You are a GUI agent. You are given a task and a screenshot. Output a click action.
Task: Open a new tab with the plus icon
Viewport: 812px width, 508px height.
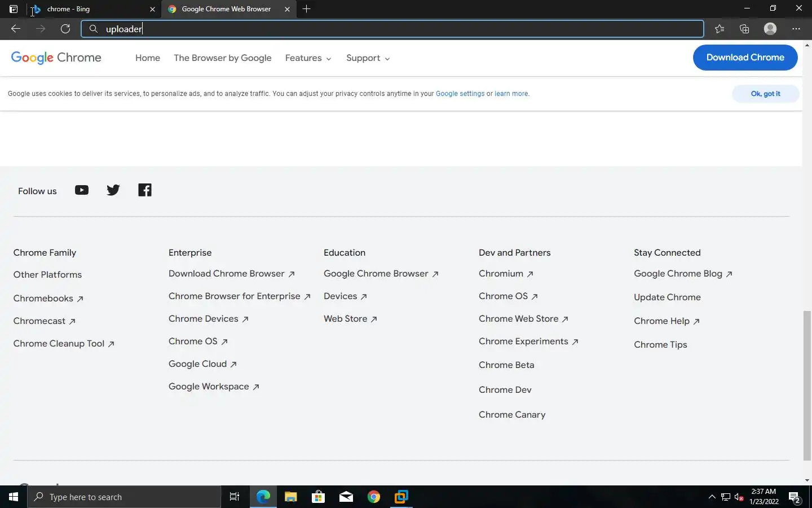point(306,9)
